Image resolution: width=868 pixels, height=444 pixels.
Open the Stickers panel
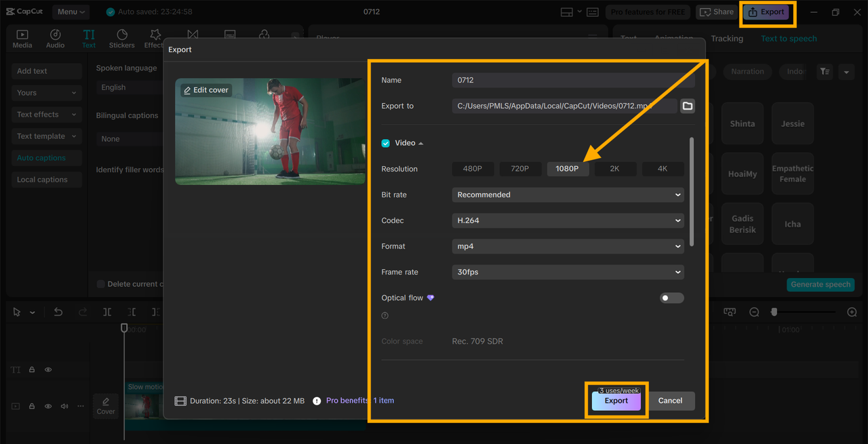pos(122,39)
